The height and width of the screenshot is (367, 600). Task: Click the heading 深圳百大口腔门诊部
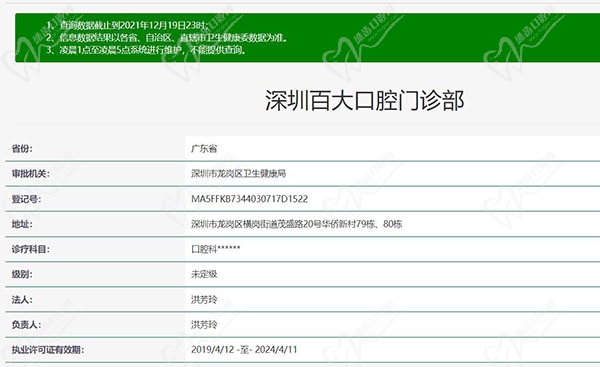click(365, 101)
